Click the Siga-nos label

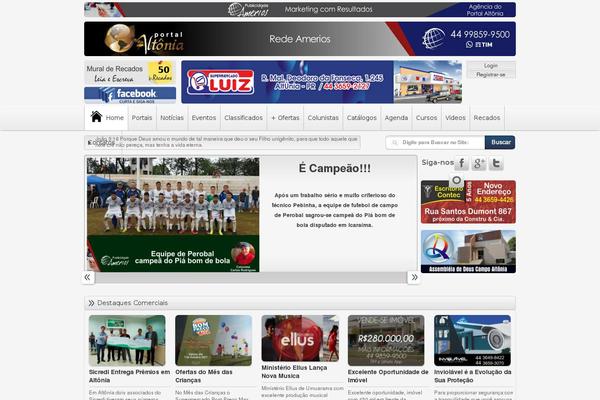click(437, 162)
